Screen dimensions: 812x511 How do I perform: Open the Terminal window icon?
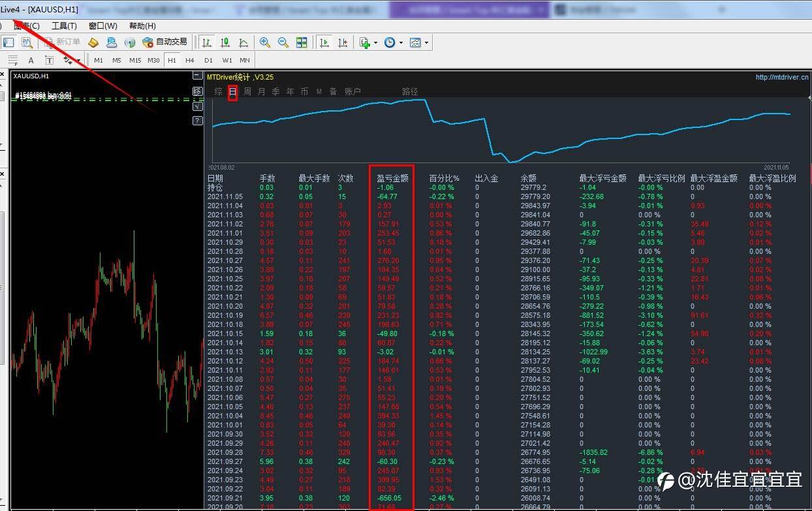pos(112,42)
